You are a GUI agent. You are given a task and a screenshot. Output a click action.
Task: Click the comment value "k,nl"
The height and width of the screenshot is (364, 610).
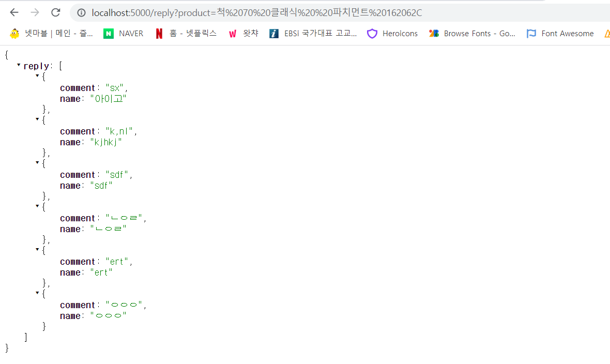[x=119, y=131]
